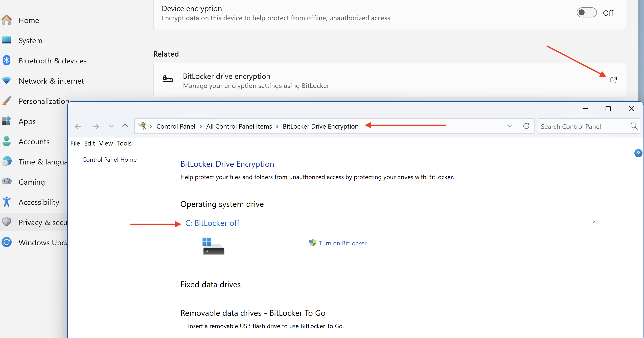Click 'Insert a removable USB flash drive' text
The width and height of the screenshot is (644, 338).
266,326
